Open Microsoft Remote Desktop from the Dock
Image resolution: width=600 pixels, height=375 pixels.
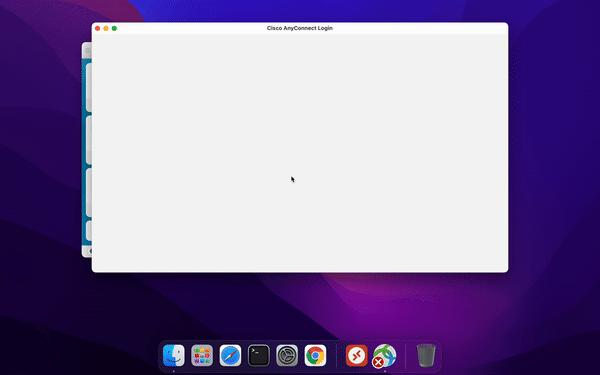357,355
